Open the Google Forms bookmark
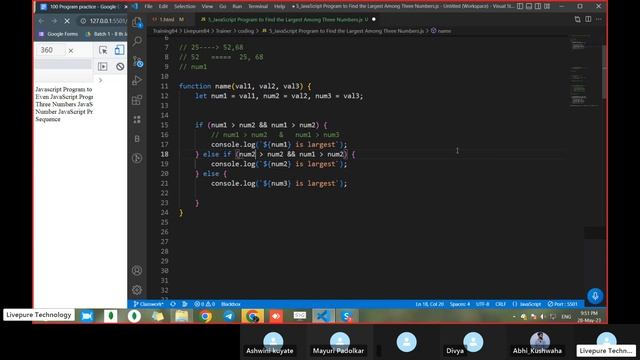 point(58,34)
